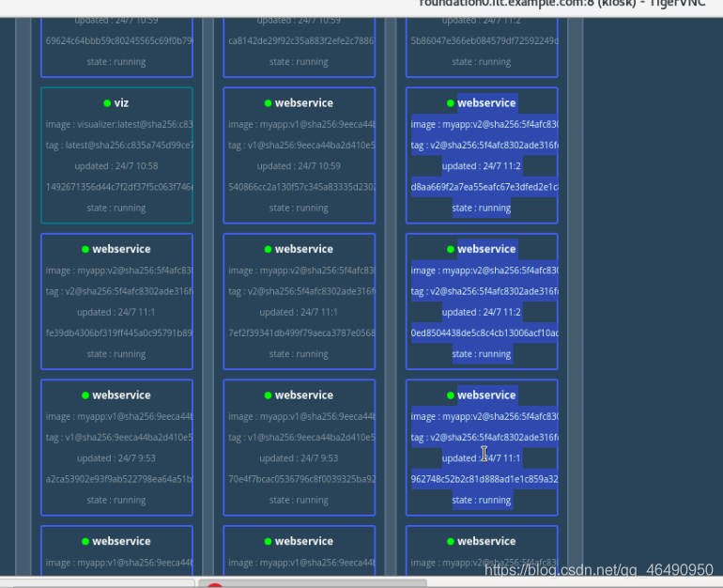This screenshot has width=723, height=588.
Task: Click container ID 7ef2f39341db499f79aeca3787e0568
Action: (x=301, y=333)
